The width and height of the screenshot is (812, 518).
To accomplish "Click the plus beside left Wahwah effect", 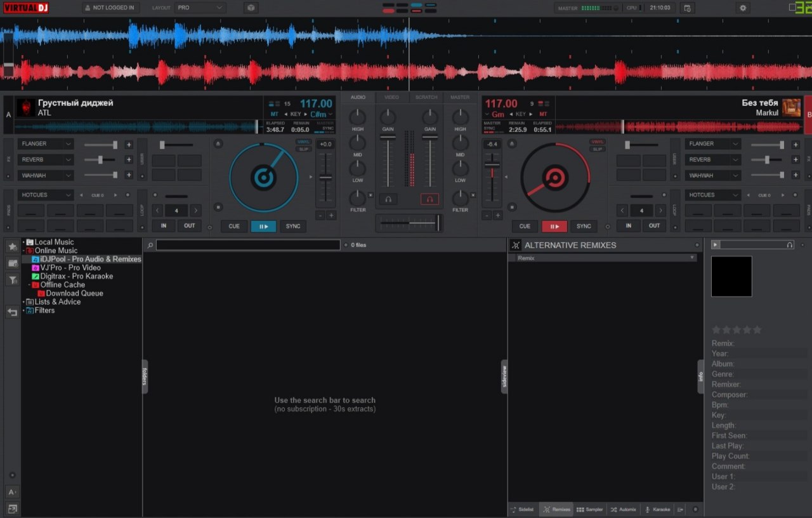I will [129, 175].
